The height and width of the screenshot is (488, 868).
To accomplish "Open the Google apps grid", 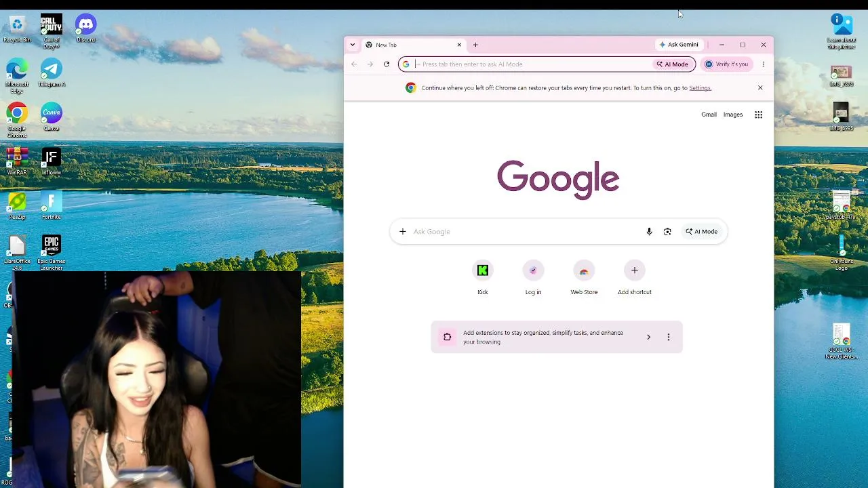I will pyautogui.click(x=759, y=115).
